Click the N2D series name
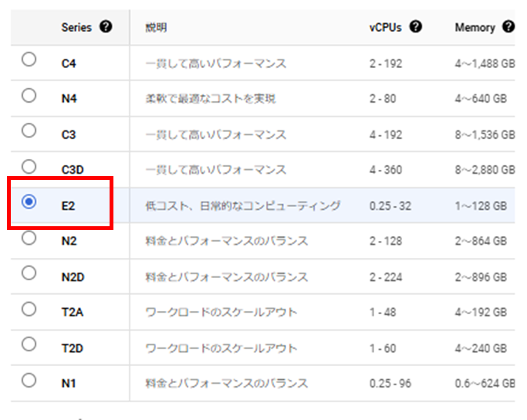Screen dimensions: 527x420 (x=73, y=277)
